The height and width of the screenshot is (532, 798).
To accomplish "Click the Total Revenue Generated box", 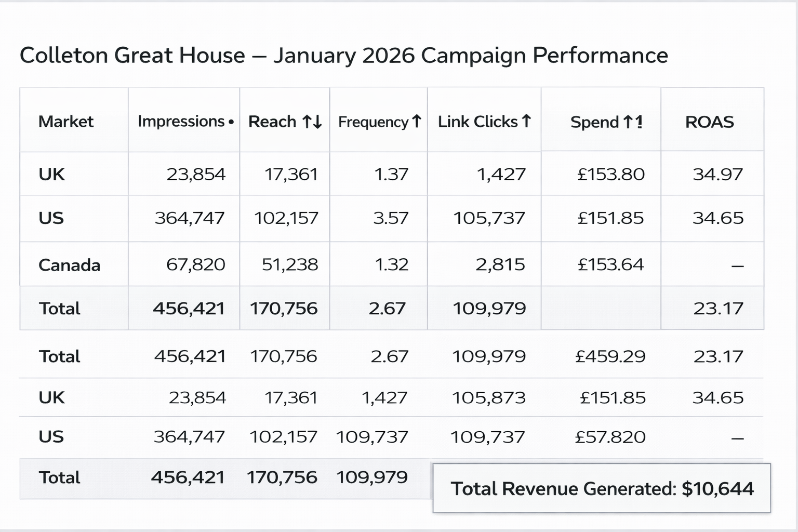I will click(602, 488).
